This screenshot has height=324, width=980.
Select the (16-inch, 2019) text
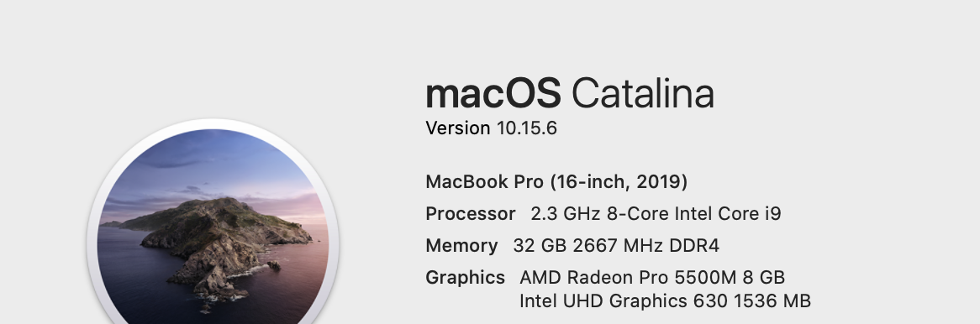619,181
